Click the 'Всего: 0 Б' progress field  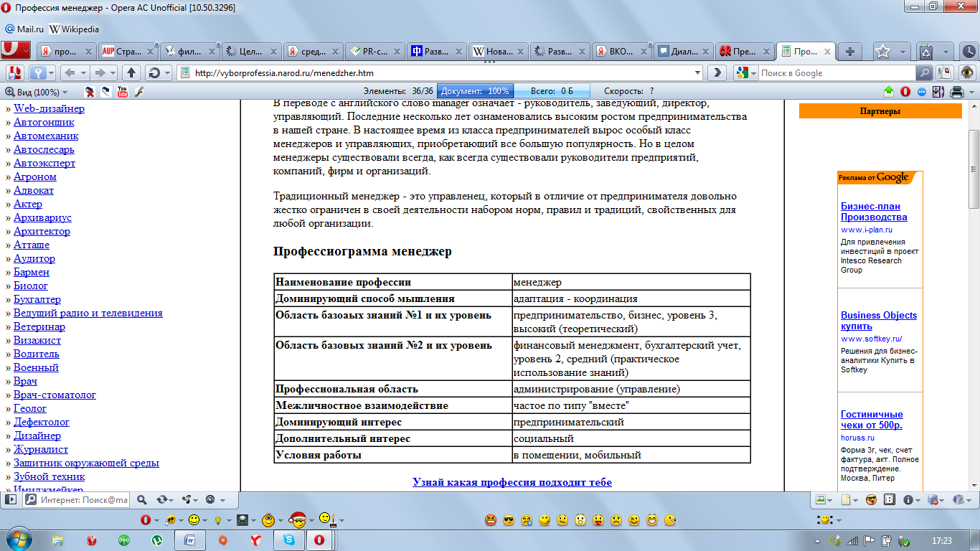coord(552,91)
